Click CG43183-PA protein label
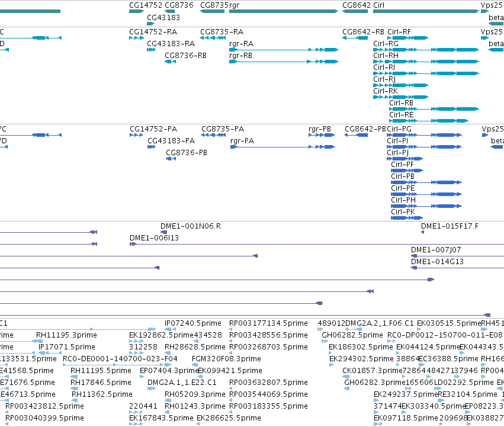Screen dimensions: 504x427 coord(171,141)
